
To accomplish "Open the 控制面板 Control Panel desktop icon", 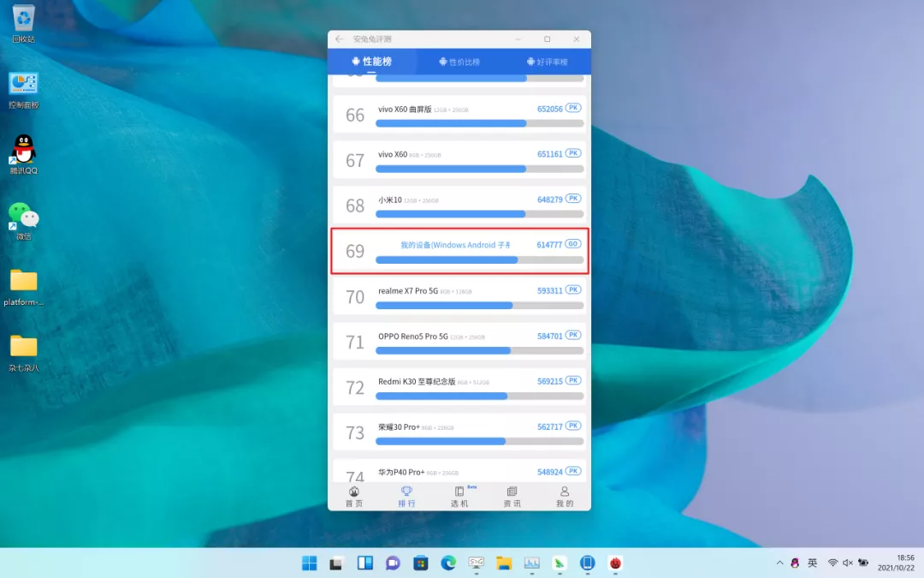I will (x=24, y=90).
